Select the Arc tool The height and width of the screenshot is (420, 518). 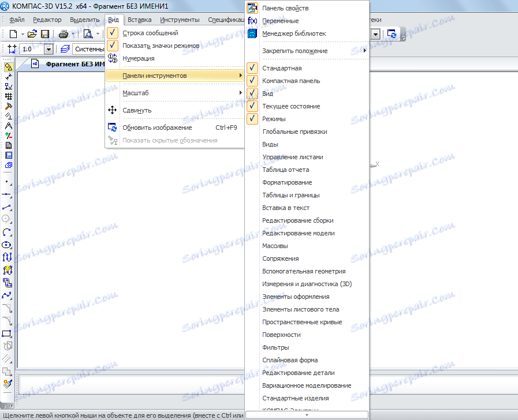[7, 232]
